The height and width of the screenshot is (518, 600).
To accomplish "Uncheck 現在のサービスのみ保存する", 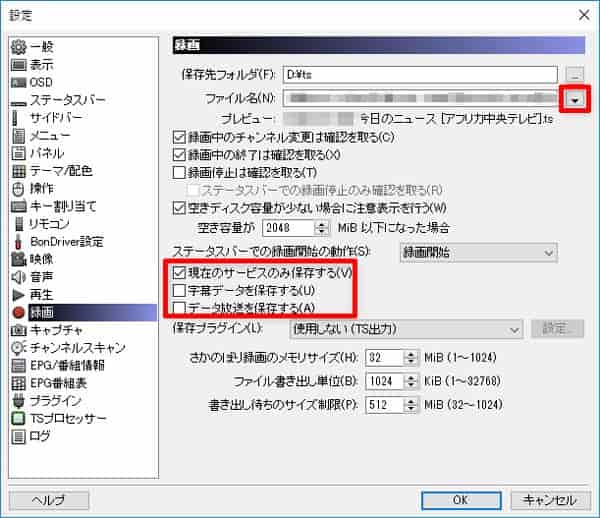I will click(179, 272).
